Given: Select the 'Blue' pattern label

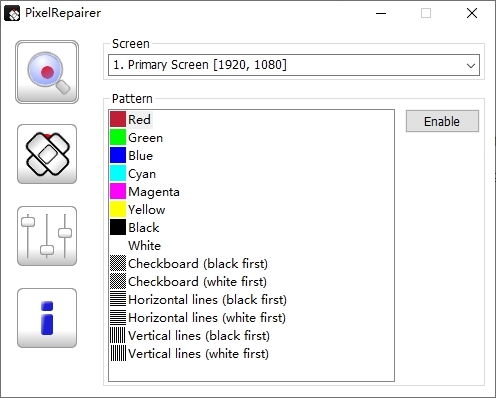Looking at the screenshot, I should 140,156.
